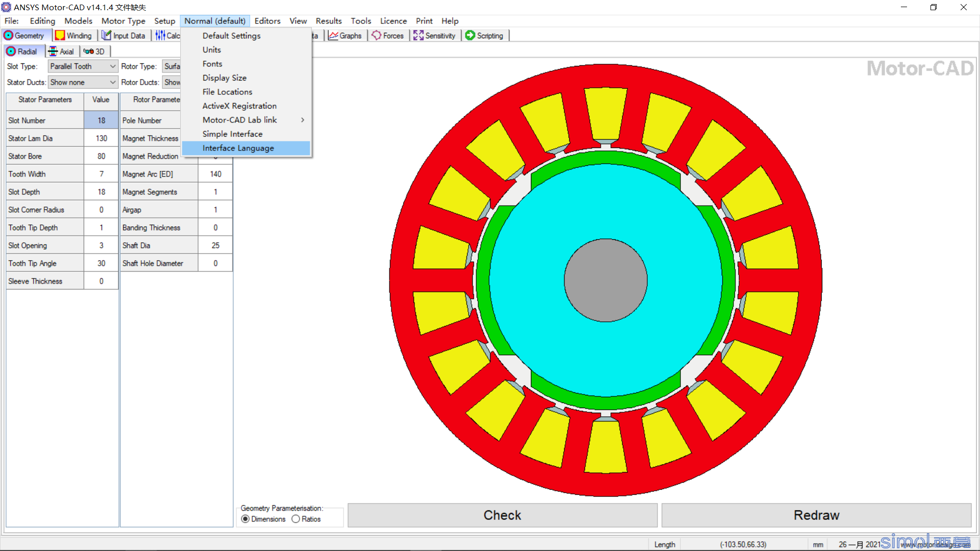The height and width of the screenshot is (551, 980).
Task: Open the Help menu
Action: pos(450,21)
